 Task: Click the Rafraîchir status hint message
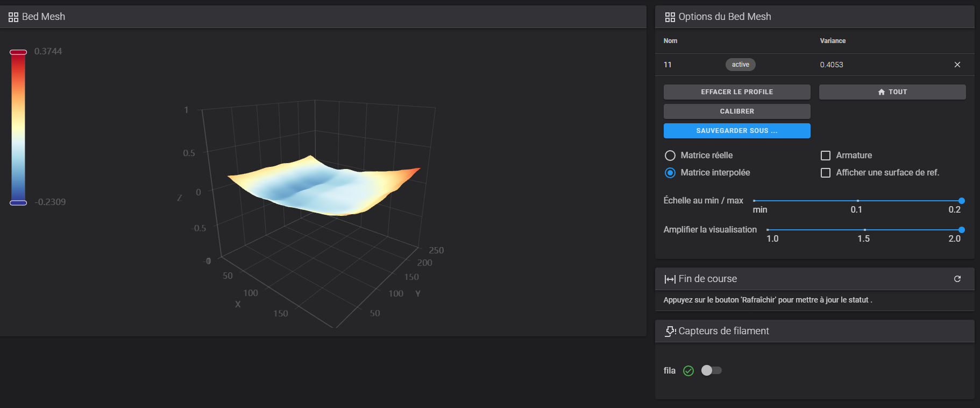coord(768,300)
